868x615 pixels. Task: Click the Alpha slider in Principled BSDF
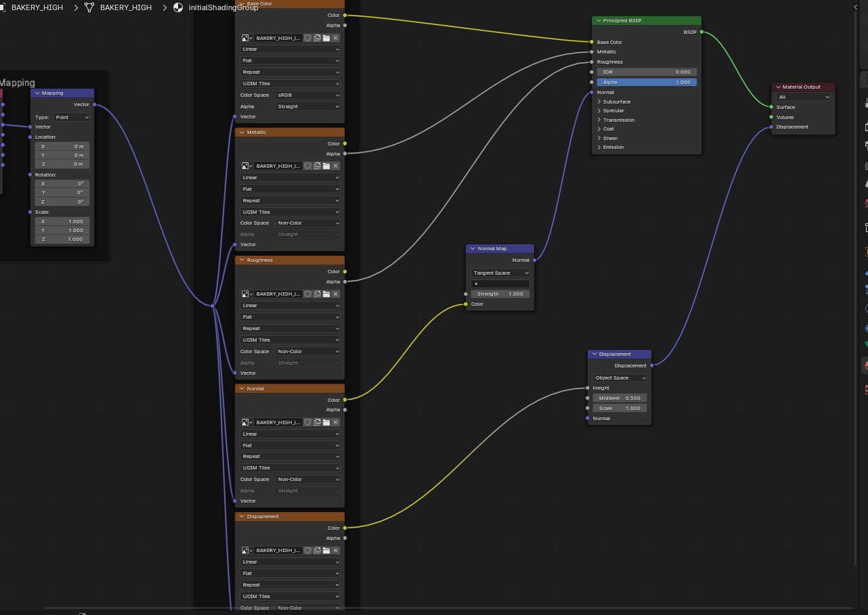pos(647,82)
